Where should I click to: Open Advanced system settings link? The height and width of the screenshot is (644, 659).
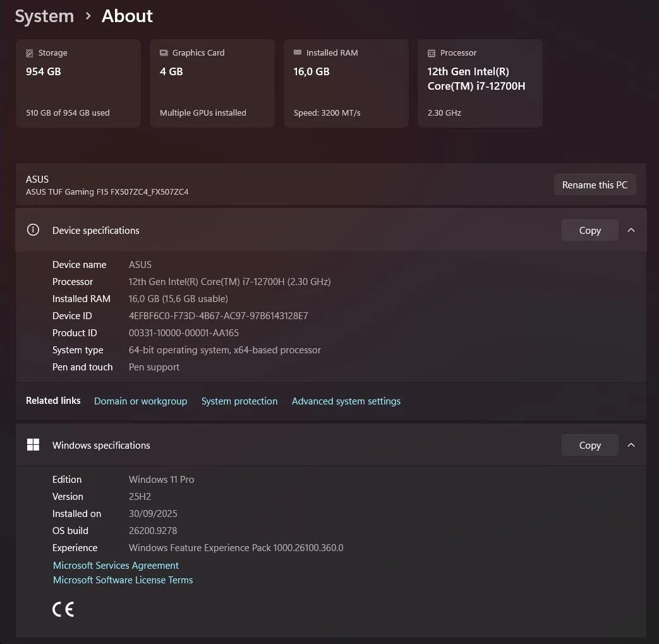pos(346,401)
